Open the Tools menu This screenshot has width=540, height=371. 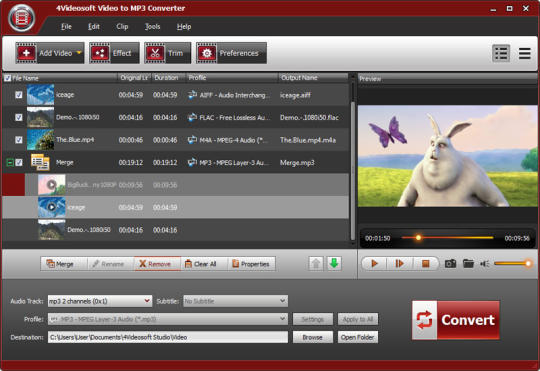[x=152, y=27]
